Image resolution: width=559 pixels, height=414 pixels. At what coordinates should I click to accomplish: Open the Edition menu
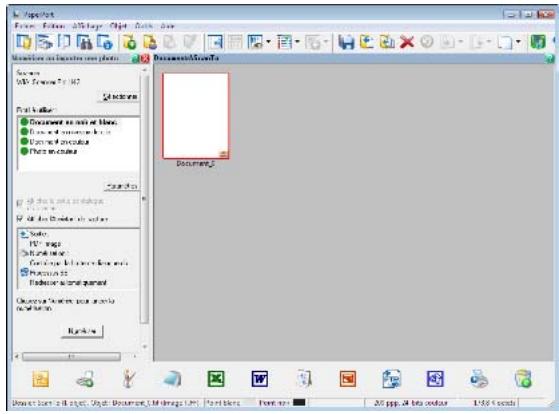(x=53, y=26)
